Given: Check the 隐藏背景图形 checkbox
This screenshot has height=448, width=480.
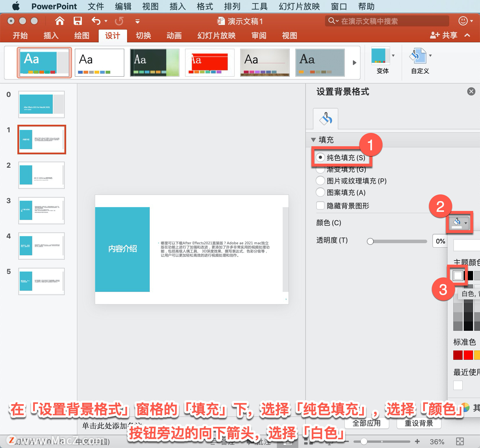Looking at the screenshot, I should coord(320,205).
